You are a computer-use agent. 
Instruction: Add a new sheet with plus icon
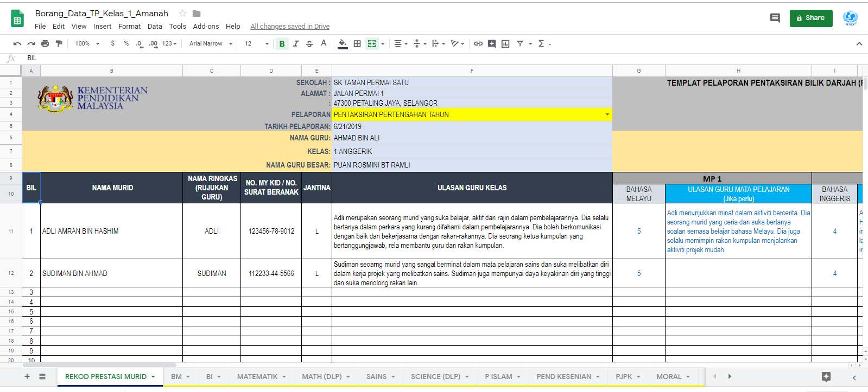click(27, 376)
